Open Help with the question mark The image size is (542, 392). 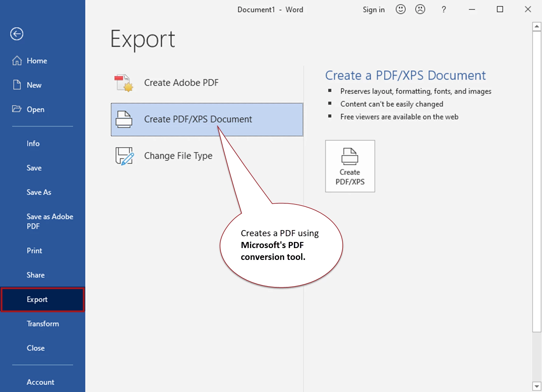coord(444,9)
